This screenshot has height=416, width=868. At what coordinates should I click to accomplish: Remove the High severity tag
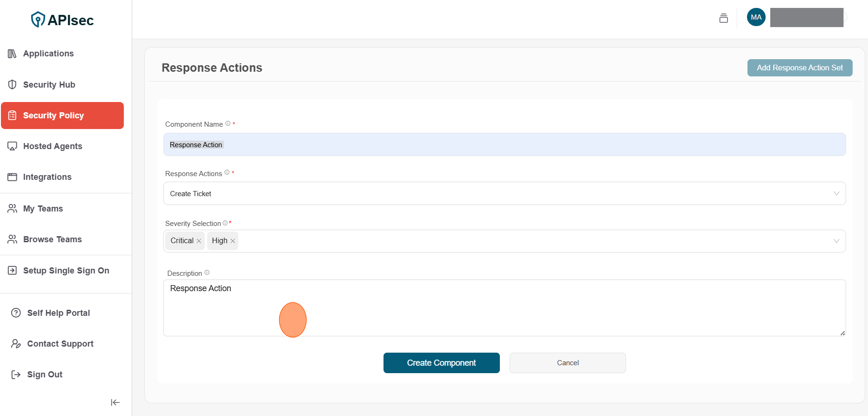click(233, 241)
